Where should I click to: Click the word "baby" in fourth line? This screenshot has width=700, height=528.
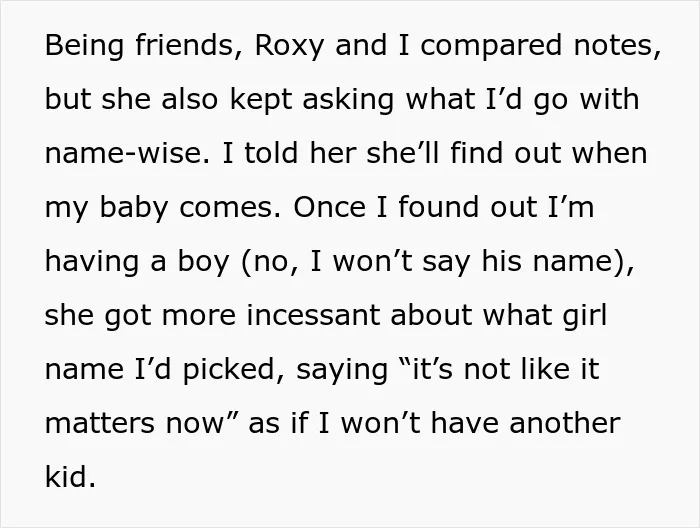[x=133, y=207]
